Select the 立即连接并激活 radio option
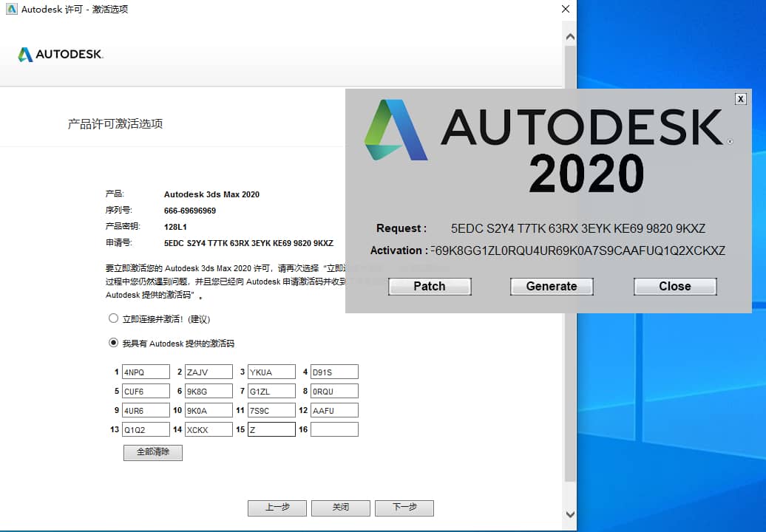This screenshot has width=766, height=532. [113, 318]
